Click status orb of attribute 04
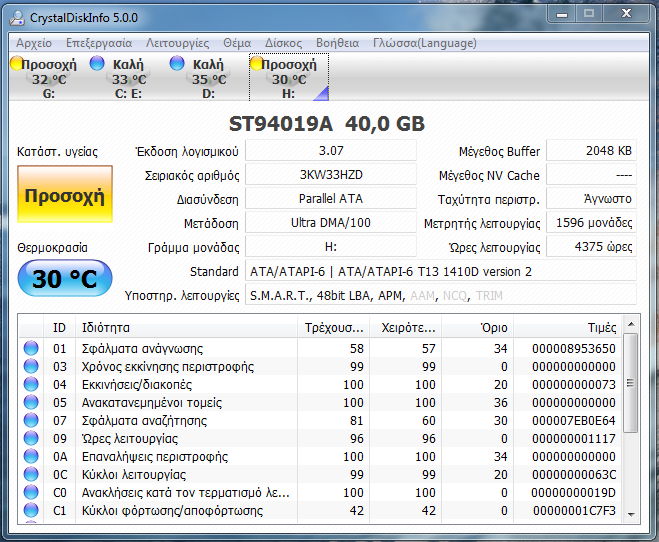The width and height of the screenshot is (659, 542). click(x=31, y=384)
